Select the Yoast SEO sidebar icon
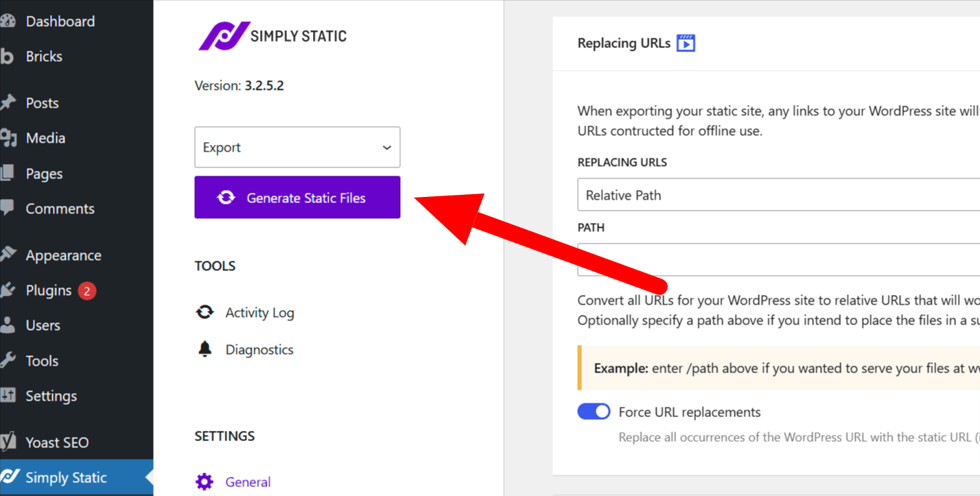The image size is (980, 496). click(10, 442)
